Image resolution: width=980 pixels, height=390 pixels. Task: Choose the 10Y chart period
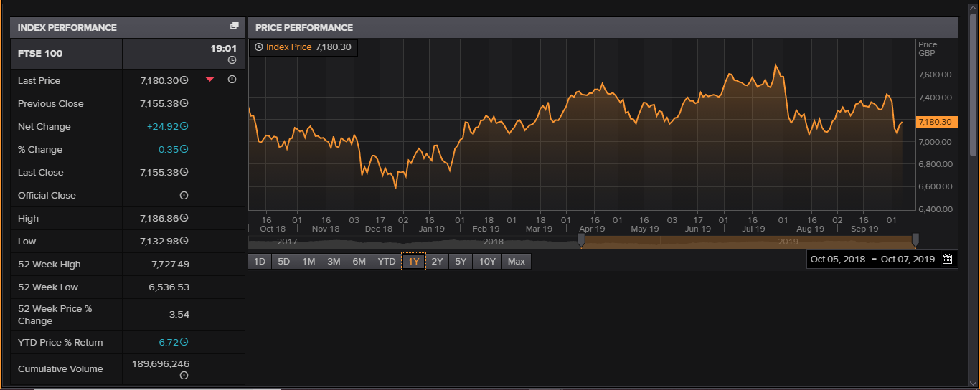tap(487, 262)
